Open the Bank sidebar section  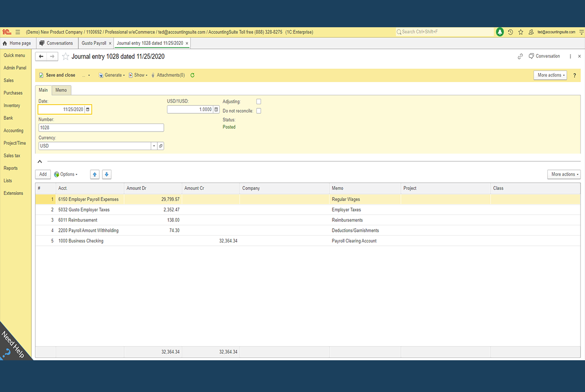(8, 118)
